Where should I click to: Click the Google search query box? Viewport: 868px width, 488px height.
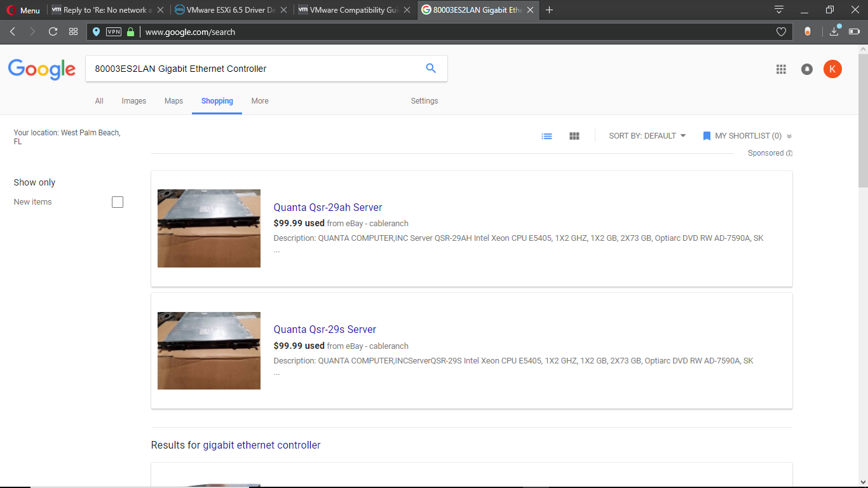click(x=254, y=69)
